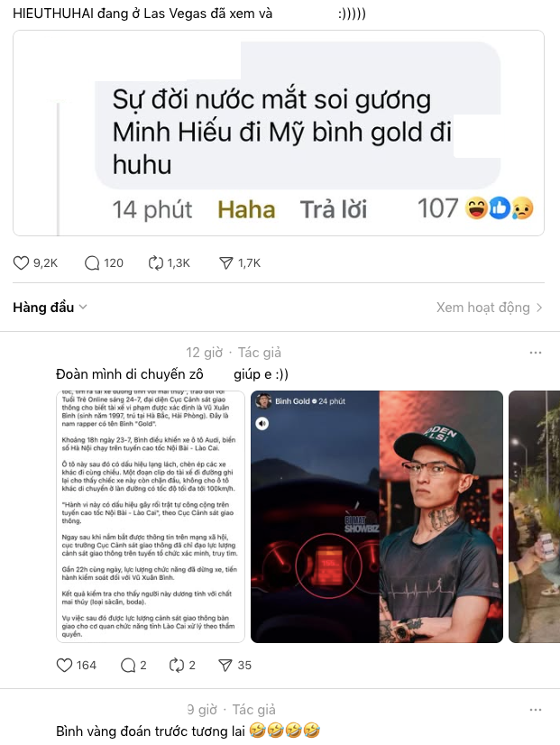This screenshot has width=560, height=745.
Task: Click the Bình Gold profile avatar
Action: (x=263, y=401)
